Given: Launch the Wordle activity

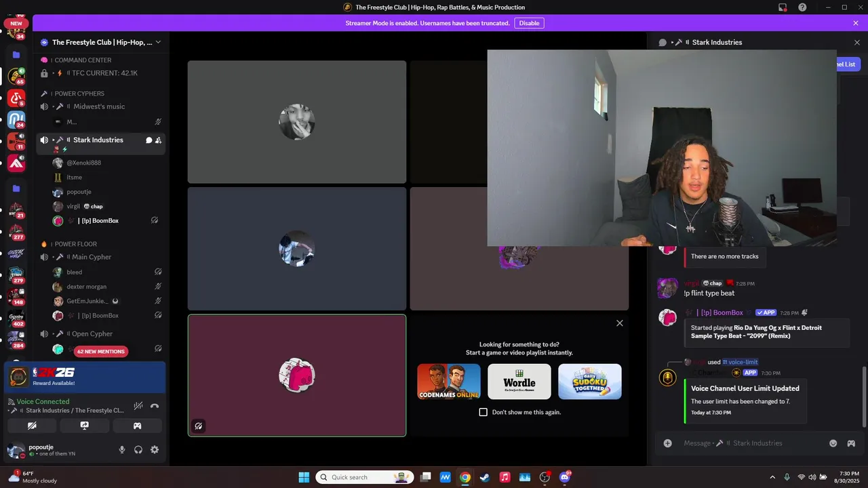Looking at the screenshot, I should click(519, 382).
